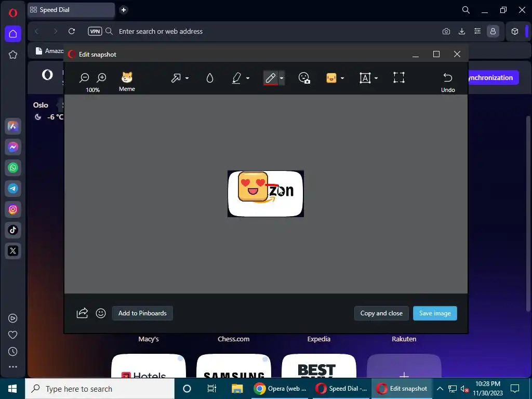
Task: Open Task View on taskbar
Action: coord(212,389)
